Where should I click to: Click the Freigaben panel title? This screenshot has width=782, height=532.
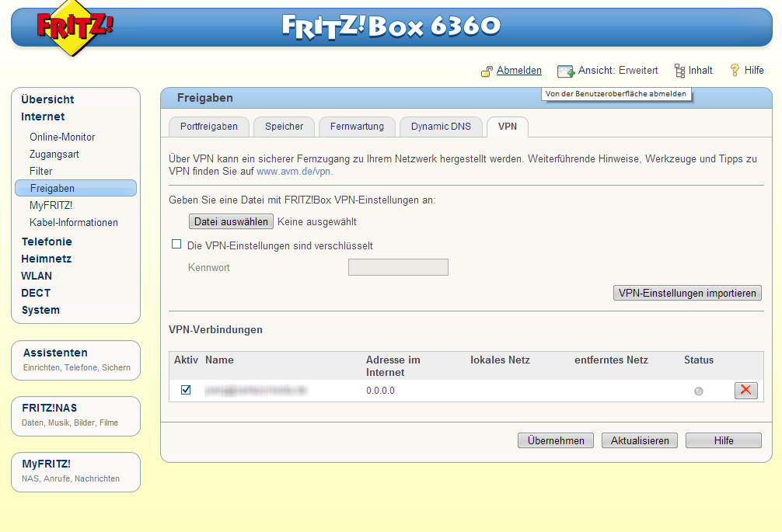[x=205, y=98]
